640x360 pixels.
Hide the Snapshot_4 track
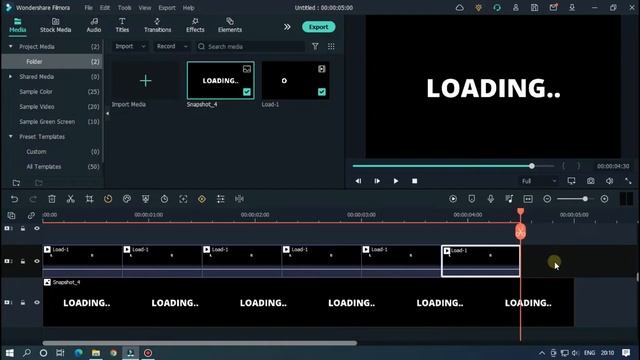[37, 302]
